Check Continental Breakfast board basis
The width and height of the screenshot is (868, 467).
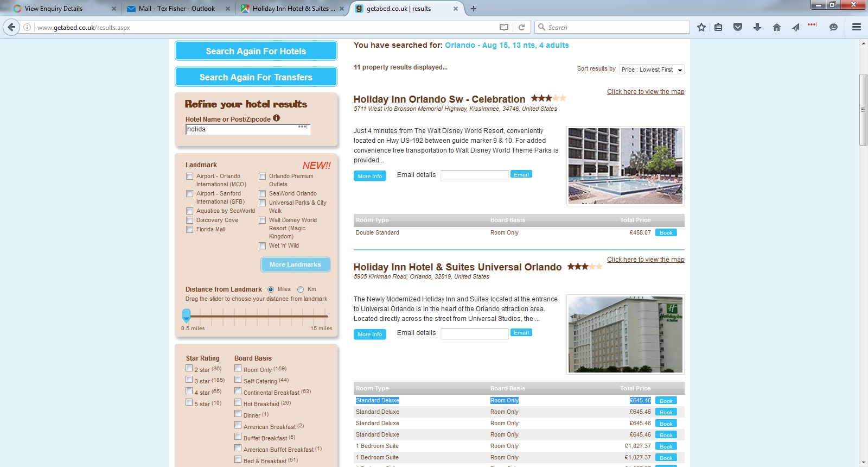(x=238, y=391)
